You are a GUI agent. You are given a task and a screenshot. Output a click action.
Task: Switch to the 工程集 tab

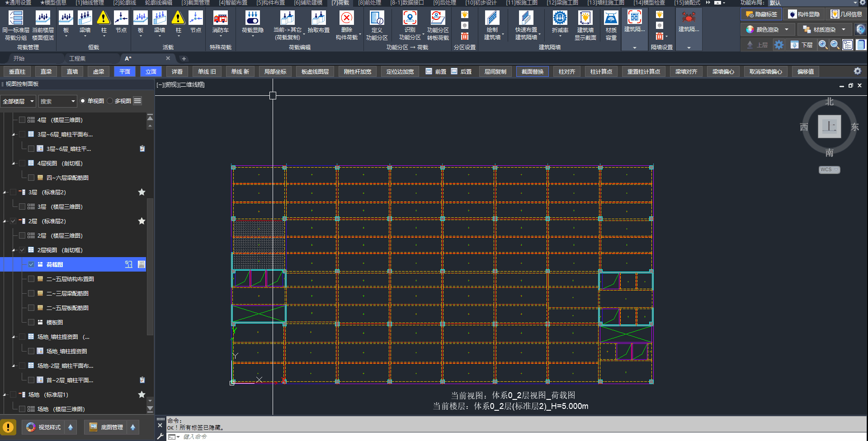(x=77, y=59)
